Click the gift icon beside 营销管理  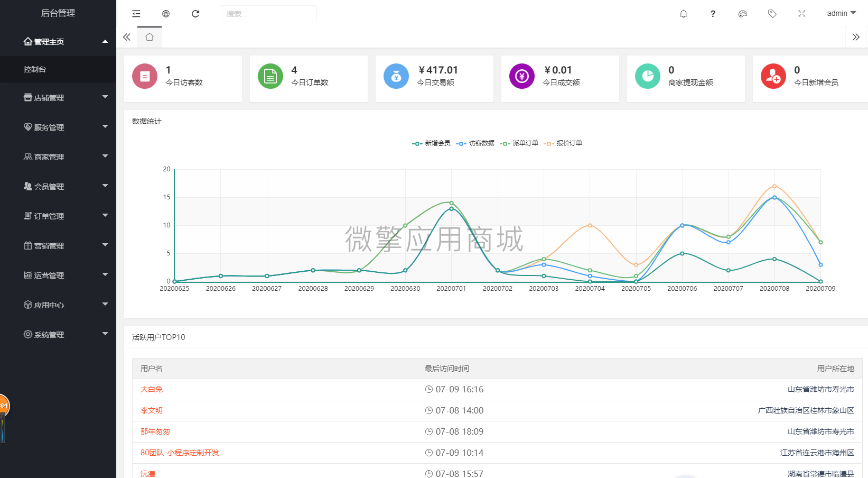click(28, 245)
